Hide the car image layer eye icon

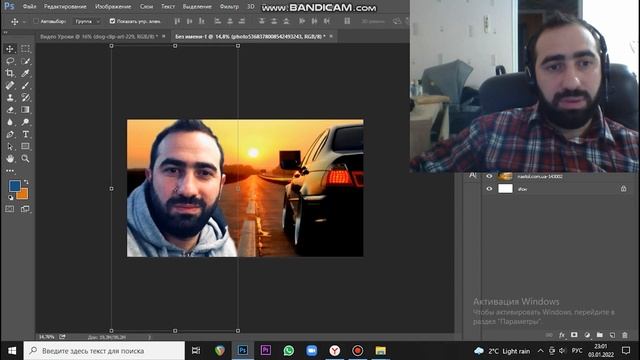tap(489, 176)
